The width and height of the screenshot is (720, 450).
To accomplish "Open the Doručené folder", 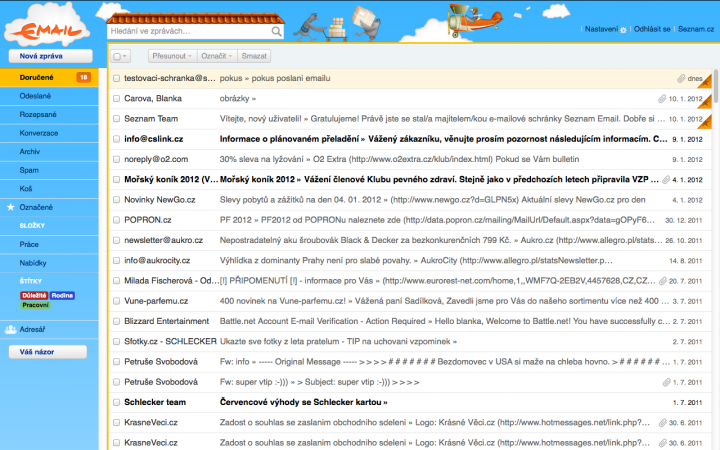I will 49,78.
